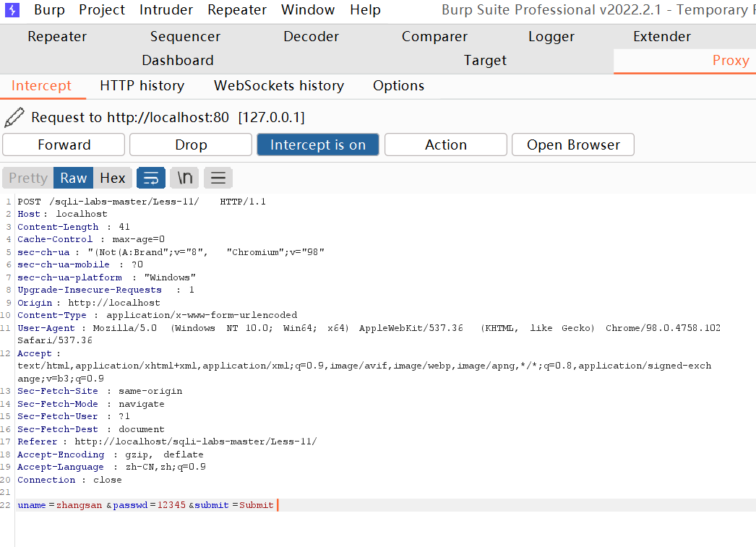Click the Accept-Language zh-CN header
Image resolution: width=756 pixels, height=547 pixels.
coord(112,467)
